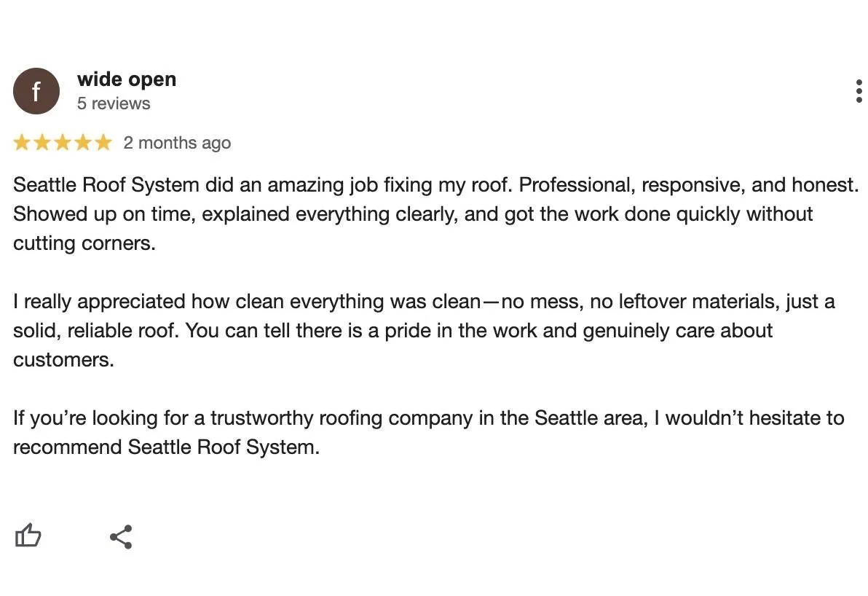The height and width of the screenshot is (596, 868).
Task: Open reviewer profile 'wide open'
Action: coord(127,79)
